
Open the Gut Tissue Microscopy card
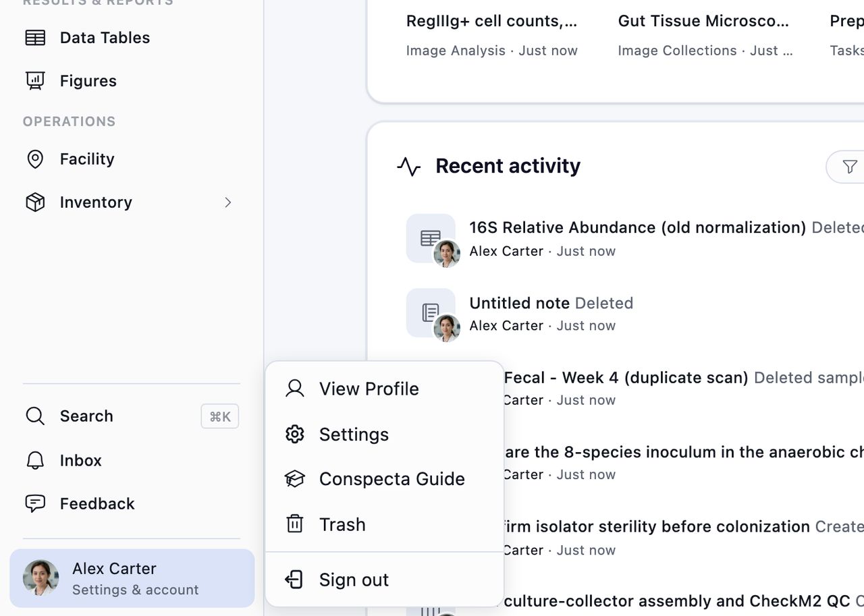pyautogui.click(x=705, y=35)
